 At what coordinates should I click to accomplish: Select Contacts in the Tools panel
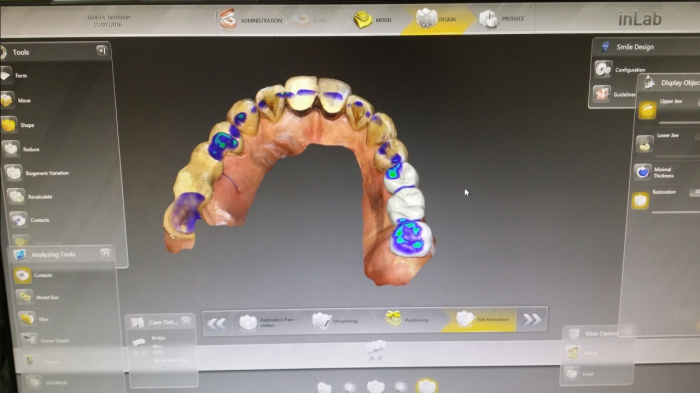[29, 220]
